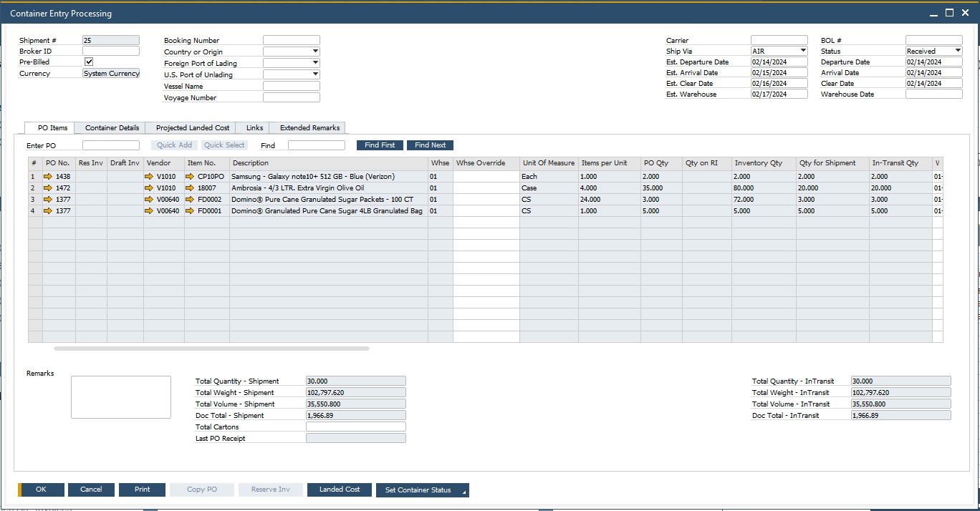Uncheck the Pre-Billed checkbox
Viewport: 980px width, 511px height.
pos(89,62)
